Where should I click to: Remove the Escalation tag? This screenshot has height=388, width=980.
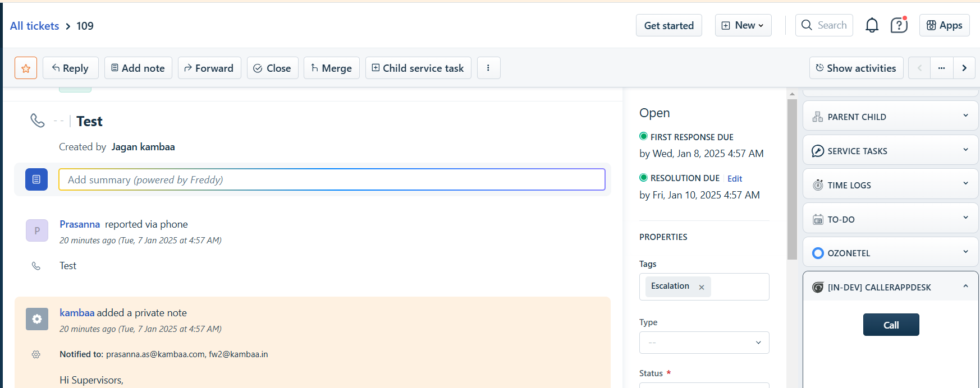[701, 287]
